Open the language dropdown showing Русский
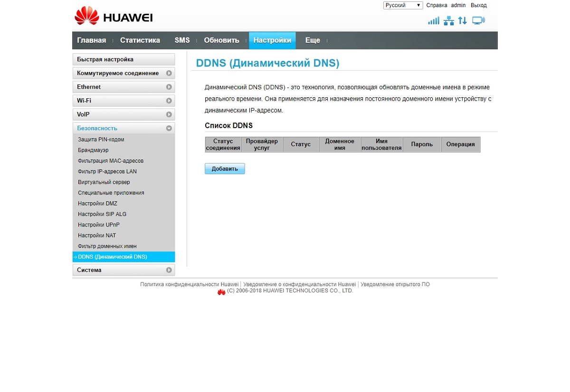Screen dimensions: 570x392 403,5
